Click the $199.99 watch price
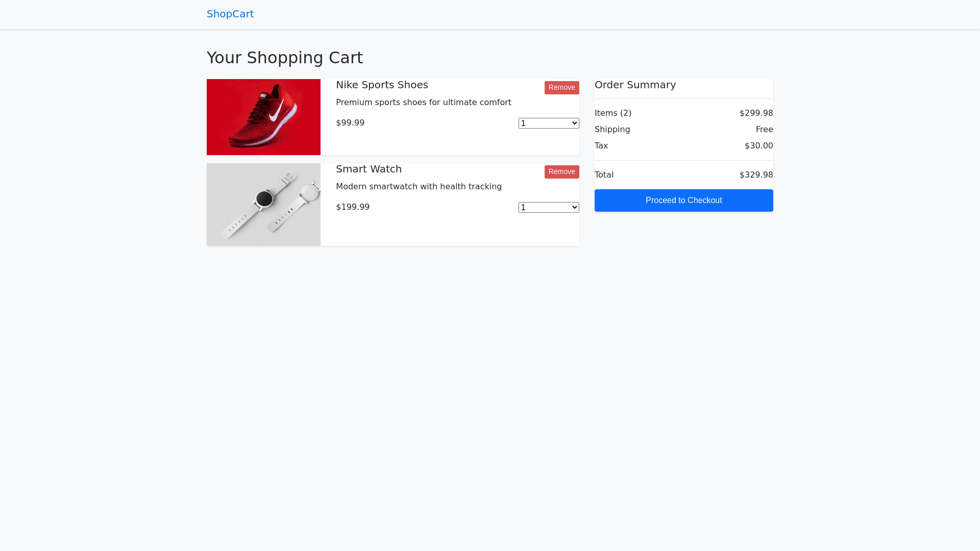980x551 pixels. click(x=353, y=207)
